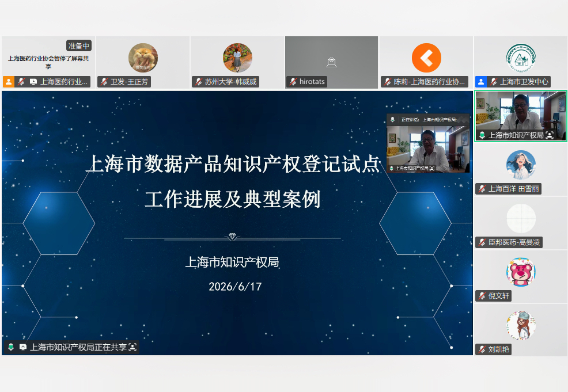568x392 pixels.
Task: Click the 准备中 status badge
Action: tap(78, 46)
